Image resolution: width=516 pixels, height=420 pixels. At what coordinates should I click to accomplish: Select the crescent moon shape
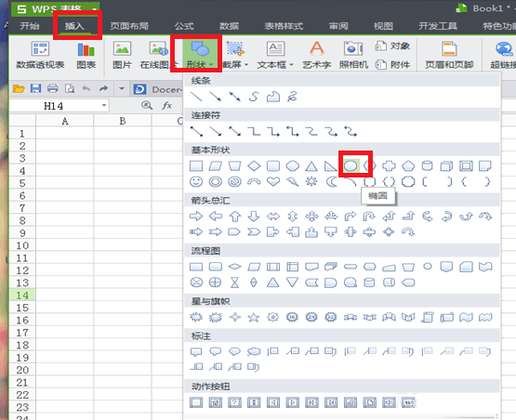pos(331,181)
